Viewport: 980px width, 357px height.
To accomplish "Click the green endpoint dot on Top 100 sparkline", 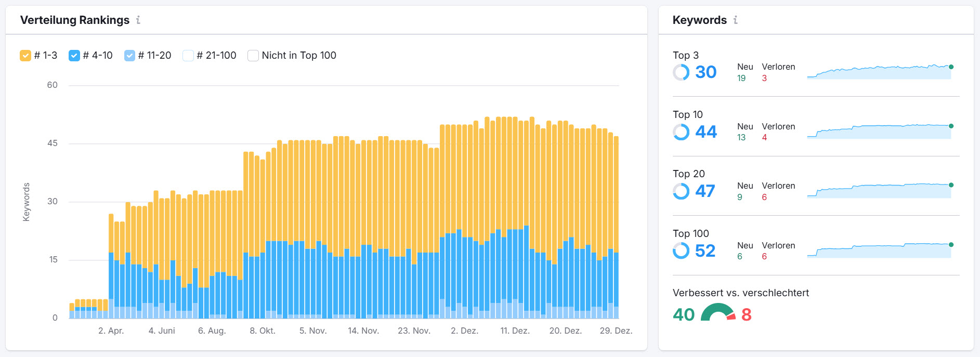I will point(951,245).
